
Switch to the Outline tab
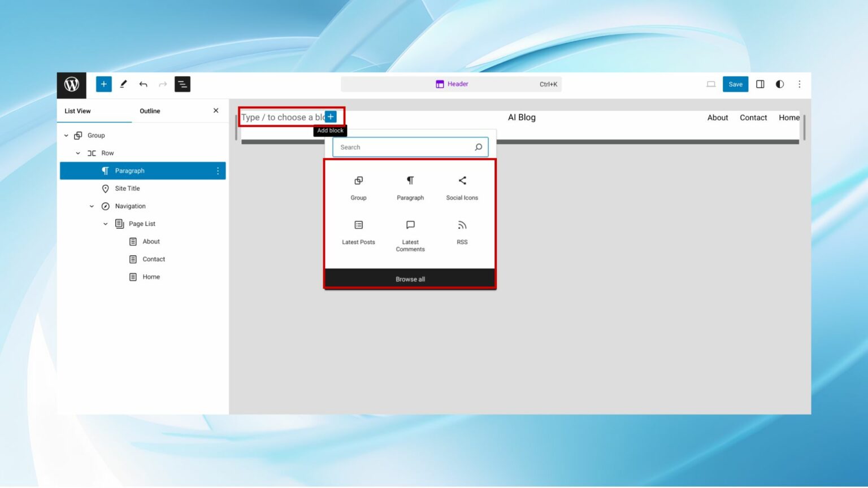click(150, 111)
